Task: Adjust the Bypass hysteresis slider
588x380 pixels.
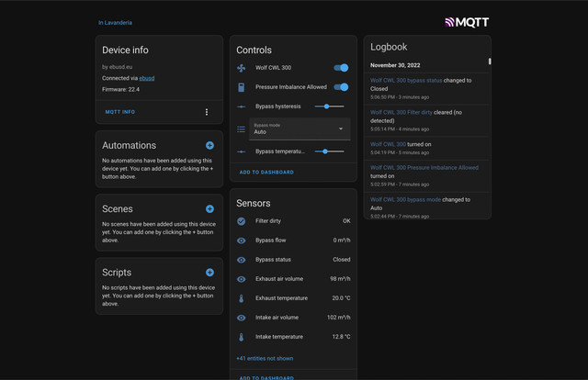Action: click(329, 107)
